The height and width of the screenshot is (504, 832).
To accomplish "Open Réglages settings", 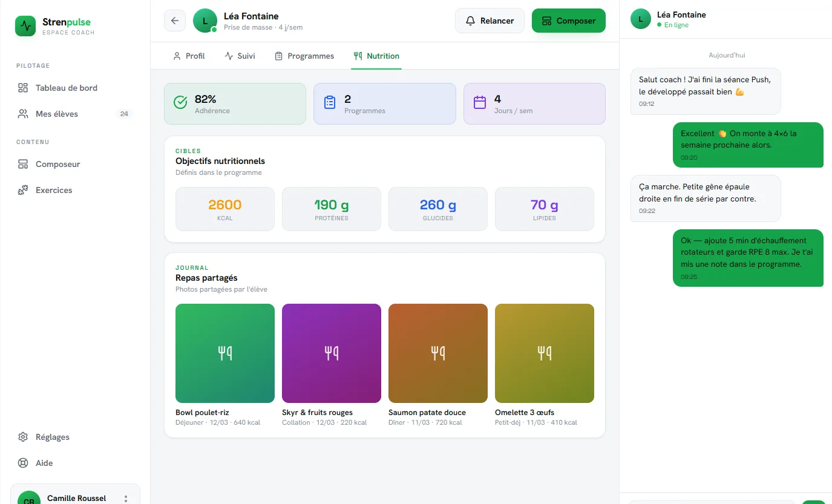I will (x=75, y=437).
